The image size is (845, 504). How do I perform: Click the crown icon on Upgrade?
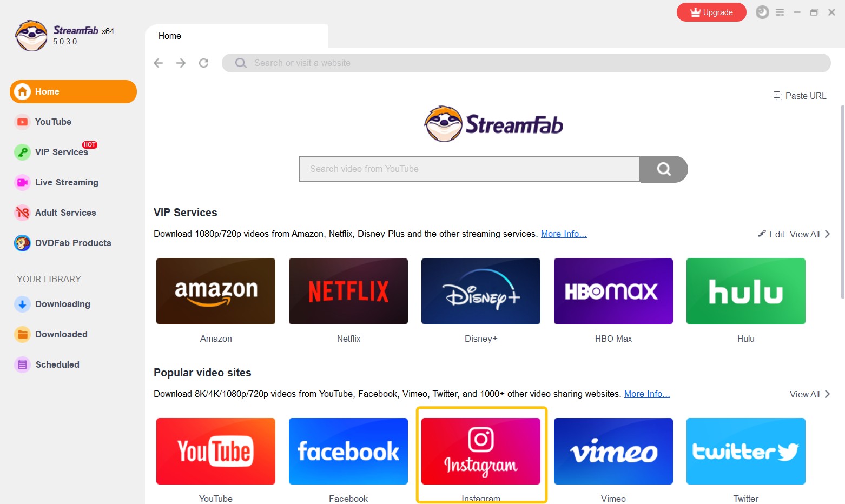pyautogui.click(x=695, y=12)
